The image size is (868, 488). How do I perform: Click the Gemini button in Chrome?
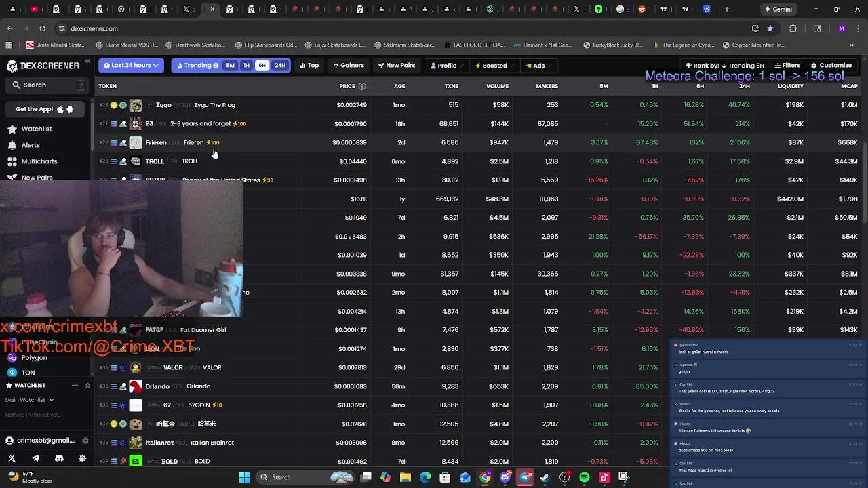(778, 9)
